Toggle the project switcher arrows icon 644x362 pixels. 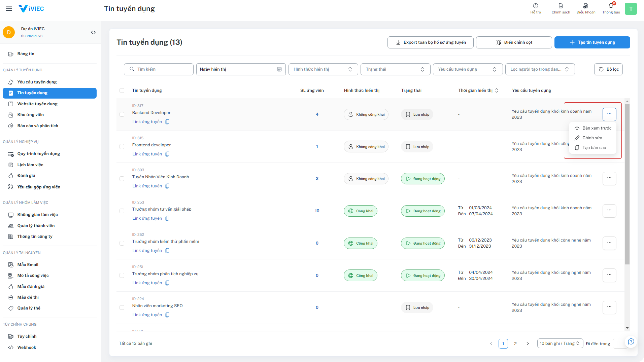click(x=93, y=32)
